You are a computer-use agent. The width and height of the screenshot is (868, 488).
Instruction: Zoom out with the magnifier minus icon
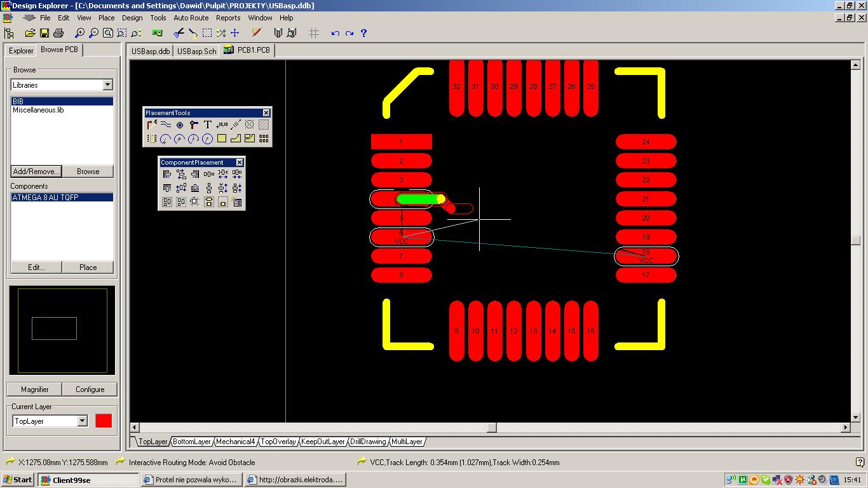pos(93,33)
